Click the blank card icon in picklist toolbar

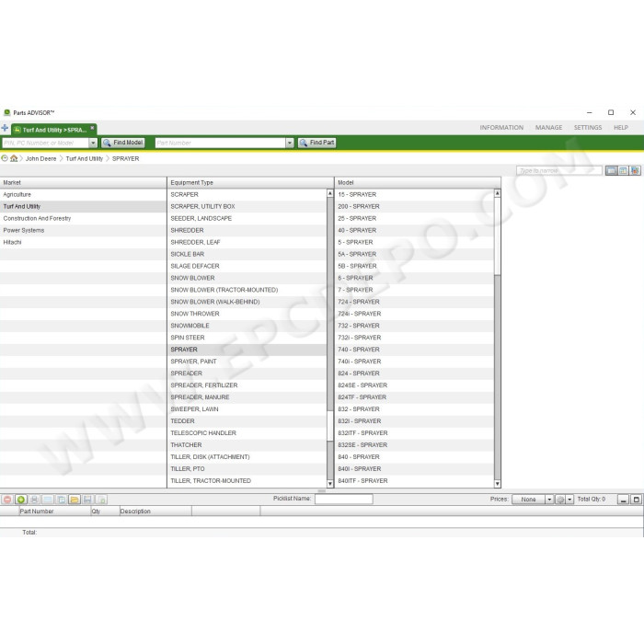click(x=48, y=500)
